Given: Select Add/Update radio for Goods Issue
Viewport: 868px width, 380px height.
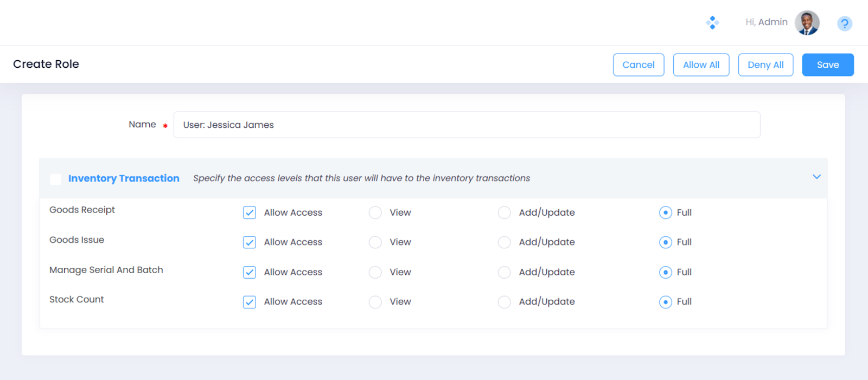Looking at the screenshot, I should [x=504, y=242].
